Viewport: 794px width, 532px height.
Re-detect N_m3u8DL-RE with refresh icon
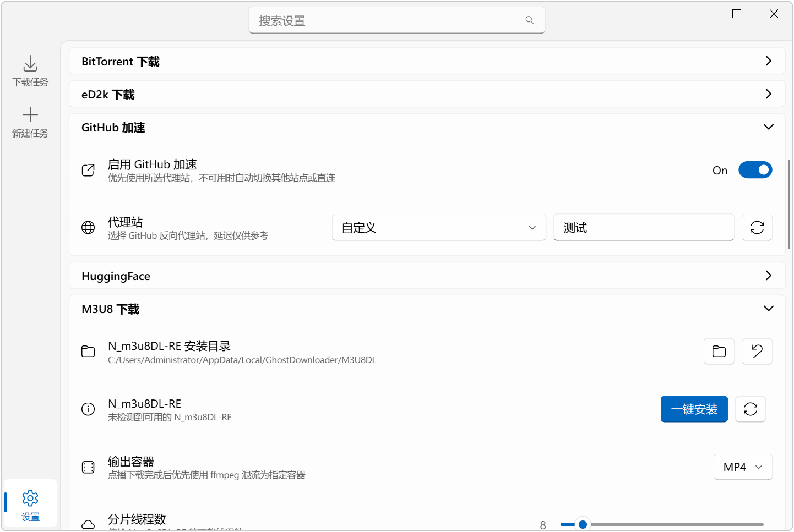click(x=750, y=409)
